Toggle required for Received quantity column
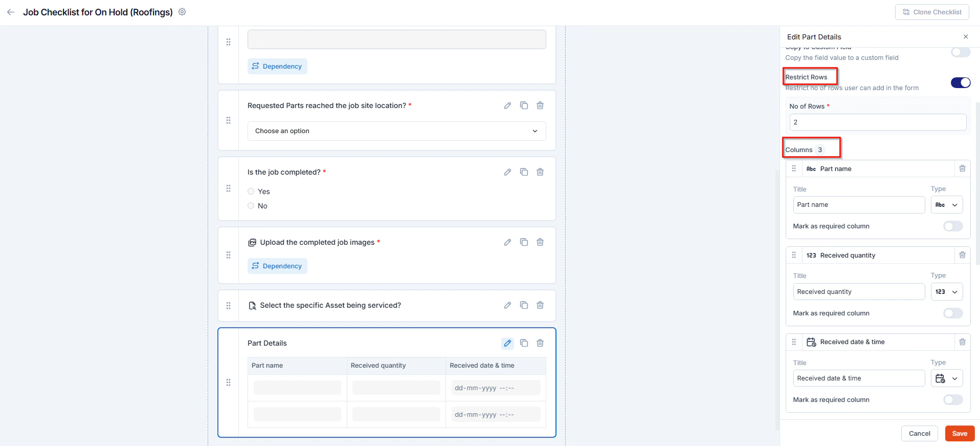980x446 pixels. click(953, 313)
